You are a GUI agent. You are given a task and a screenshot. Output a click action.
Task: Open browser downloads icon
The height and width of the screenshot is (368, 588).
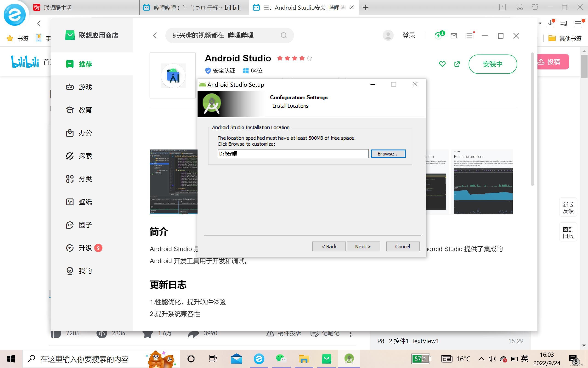coord(551,23)
